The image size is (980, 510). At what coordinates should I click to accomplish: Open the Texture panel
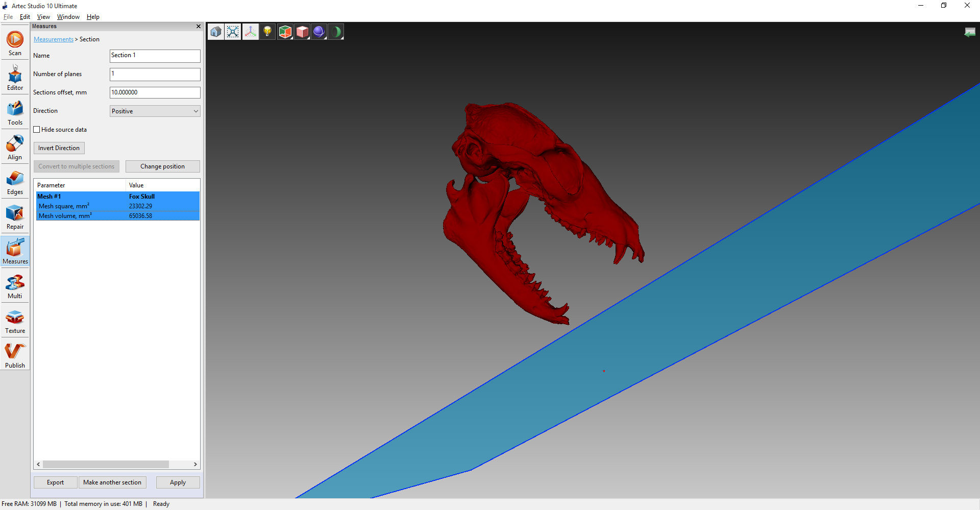(x=15, y=321)
